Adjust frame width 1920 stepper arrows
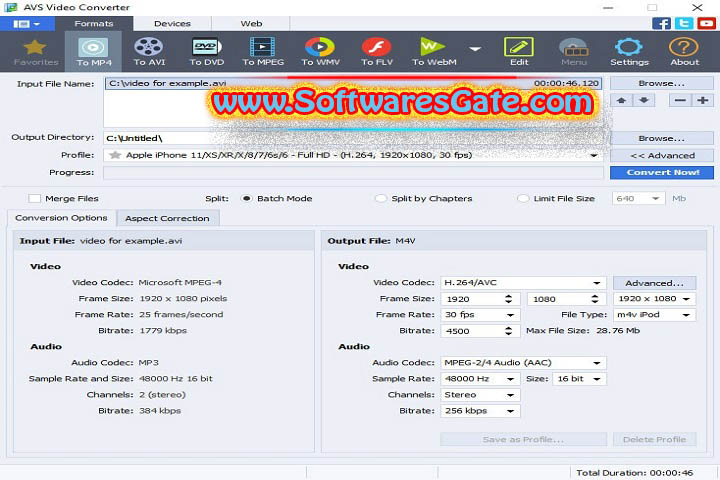The image size is (720, 480). (508, 299)
